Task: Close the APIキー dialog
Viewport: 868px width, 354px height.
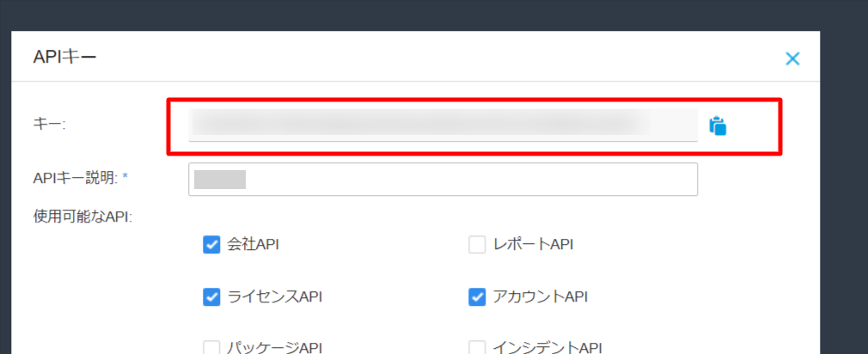Action: click(x=792, y=58)
